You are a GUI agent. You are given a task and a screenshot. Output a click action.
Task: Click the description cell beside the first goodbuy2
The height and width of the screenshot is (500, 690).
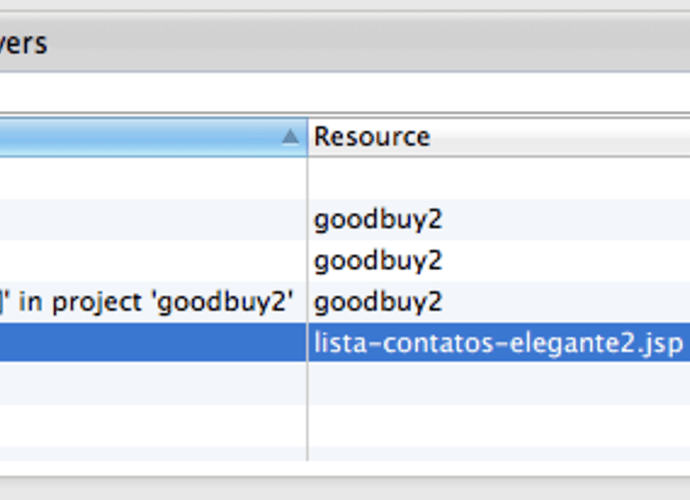pyautogui.click(x=153, y=220)
